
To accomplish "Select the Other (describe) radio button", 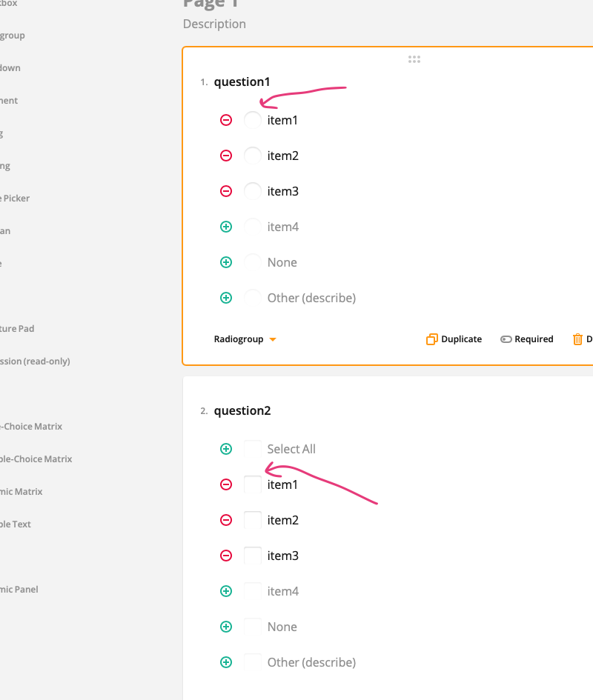I will point(252,297).
